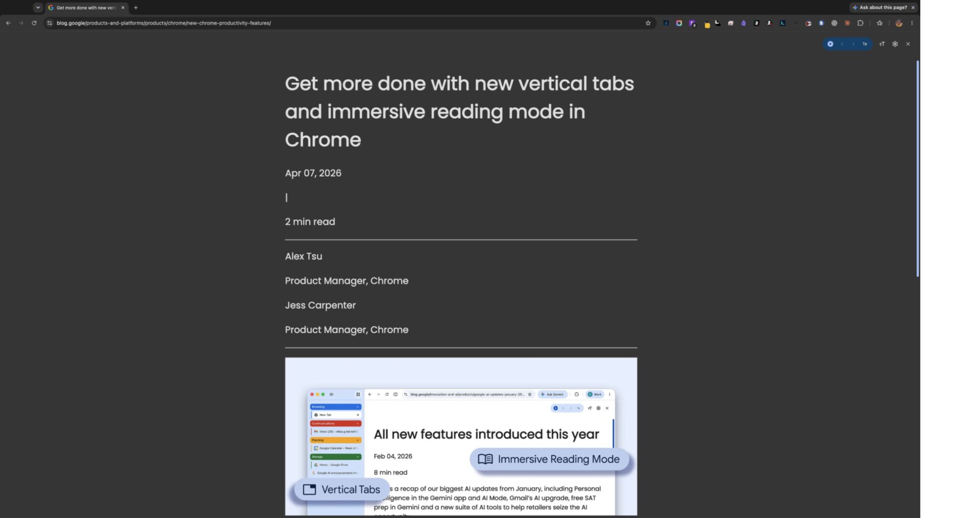Close immersive reading mode
This screenshot has height=518, width=980.
tap(908, 44)
